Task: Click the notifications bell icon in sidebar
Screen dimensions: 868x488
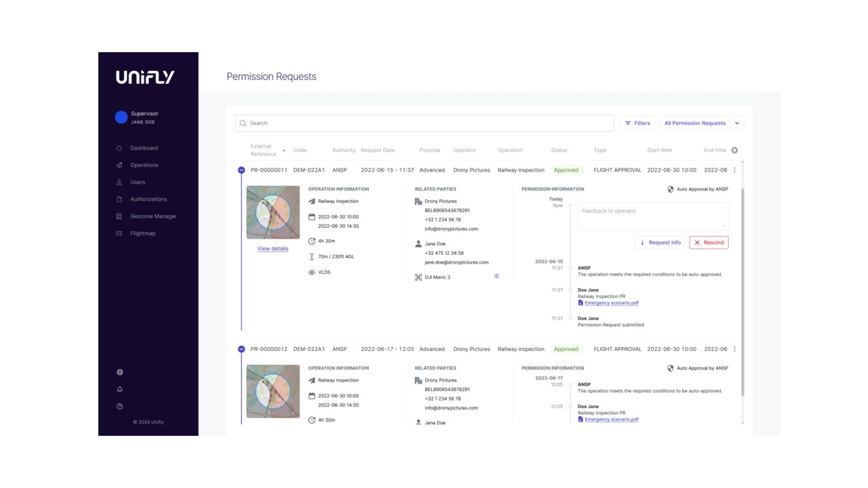Action: (x=120, y=389)
